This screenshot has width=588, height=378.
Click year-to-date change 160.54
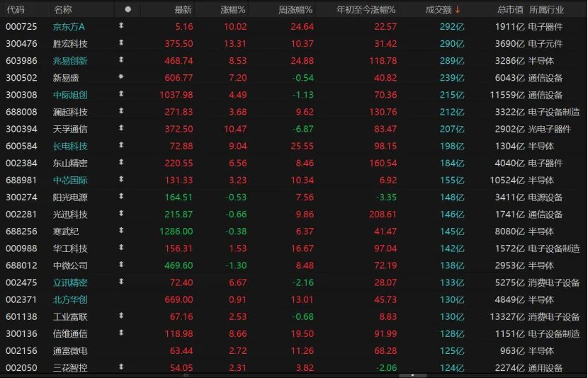click(383, 164)
